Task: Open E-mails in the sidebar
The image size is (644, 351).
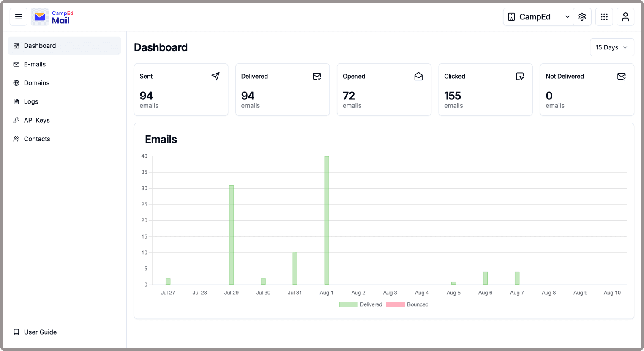Action: click(64, 64)
